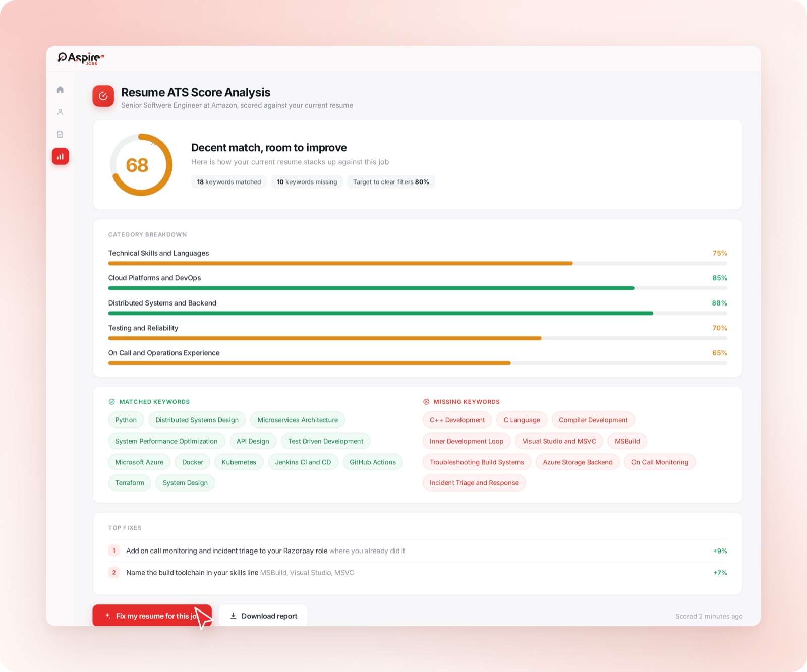This screenshot has width=807, height=672.
Task: Select the GitHub Actions tag
Action: click(373, 462)
